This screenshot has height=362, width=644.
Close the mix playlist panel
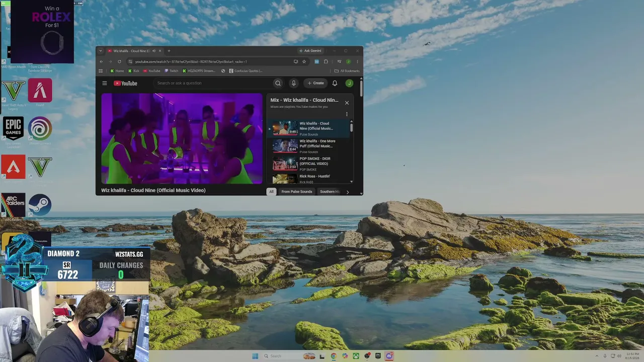point(347,103)
